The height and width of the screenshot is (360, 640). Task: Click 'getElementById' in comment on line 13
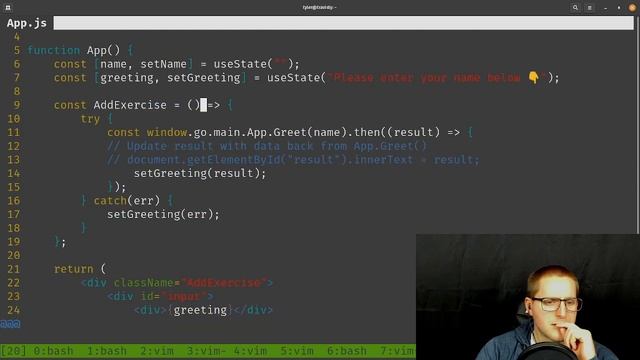[233, 160]
